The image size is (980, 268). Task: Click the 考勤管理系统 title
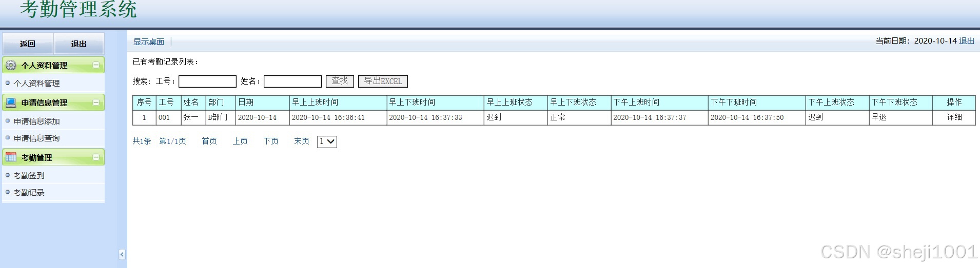pos(79,9)
